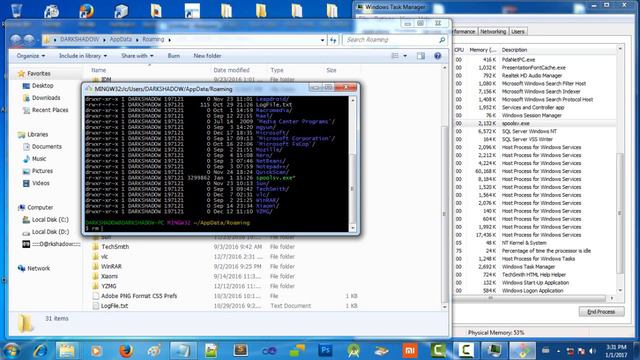Sort Task Manager by CPU column

459,50
